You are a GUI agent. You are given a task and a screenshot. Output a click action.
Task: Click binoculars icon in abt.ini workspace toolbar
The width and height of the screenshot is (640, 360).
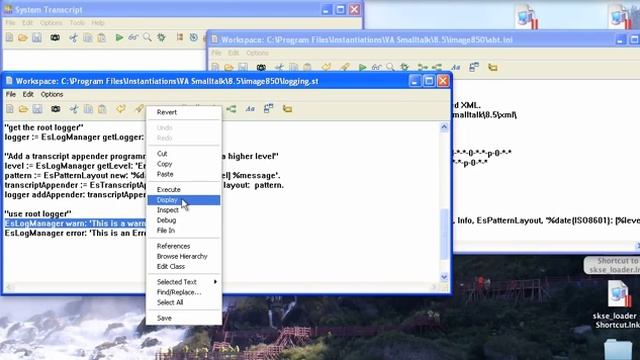coord(261,67)
